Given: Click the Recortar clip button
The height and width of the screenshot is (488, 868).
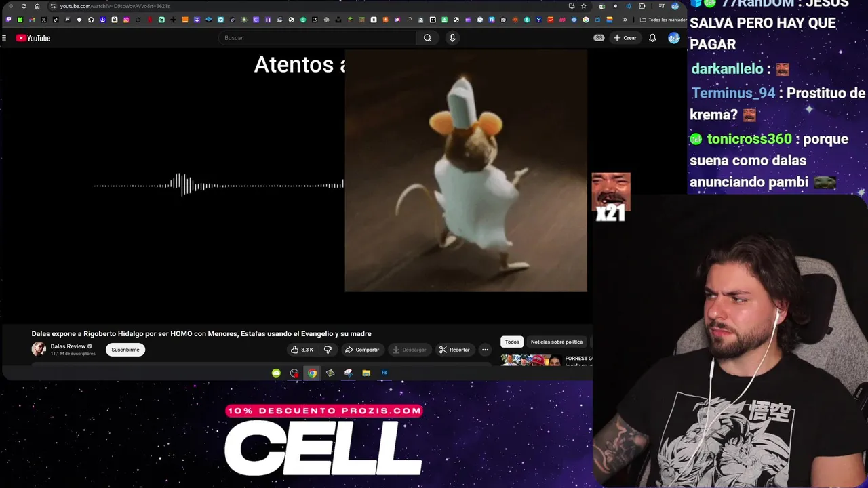Looking at the screenshot, I should [454, 350].
